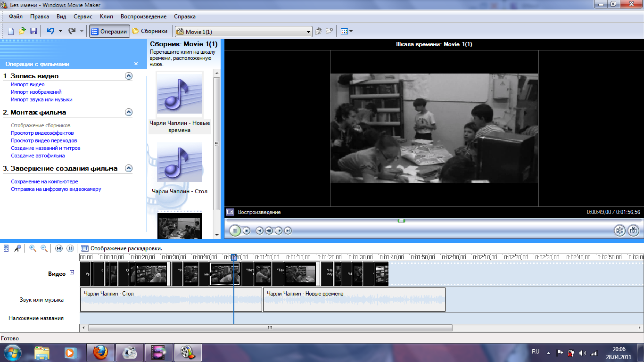Click the collection pane vertical scrollbar

pos(217,144)
